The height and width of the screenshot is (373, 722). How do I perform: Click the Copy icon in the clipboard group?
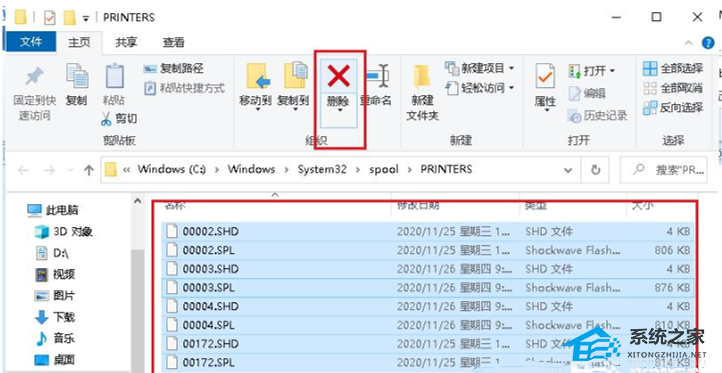(77, 76)
